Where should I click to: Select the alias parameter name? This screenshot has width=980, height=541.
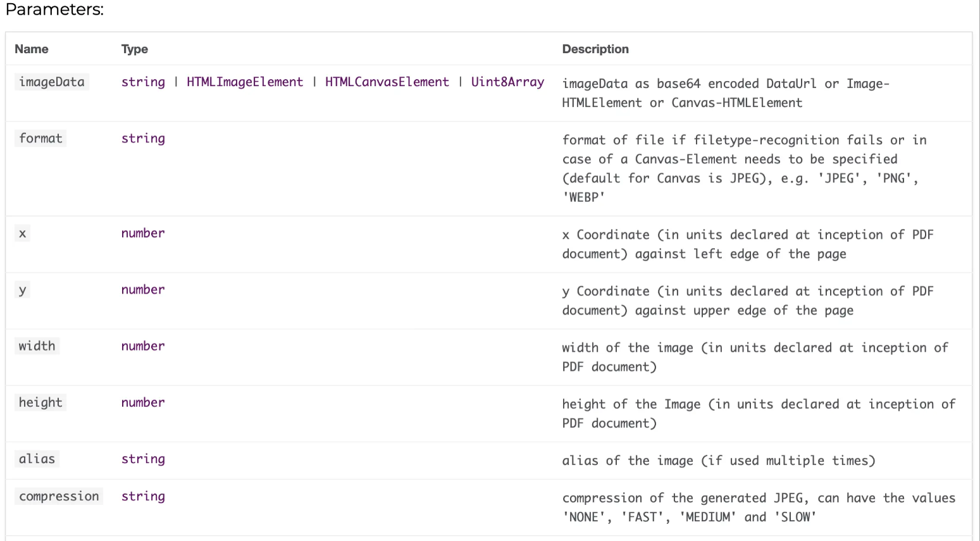click(x=37, y=459)
